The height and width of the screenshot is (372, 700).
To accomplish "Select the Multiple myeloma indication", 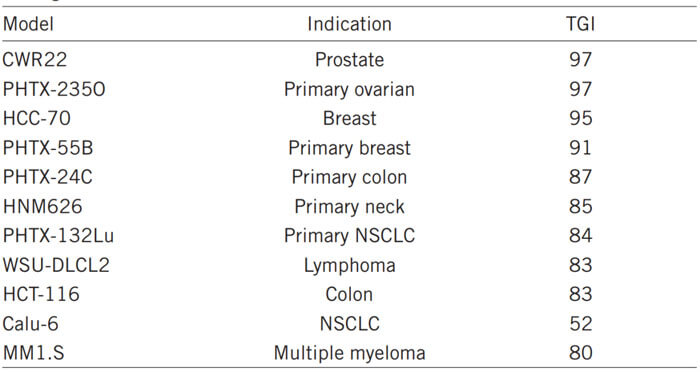I will (349, 354).
